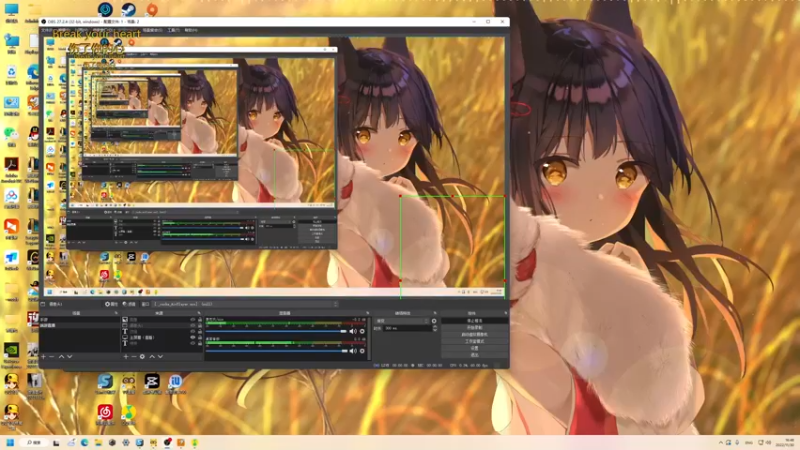Add a new scene with plus button
Screen dimensions: 800x450
pyautogui.click(x=43, y=357)
